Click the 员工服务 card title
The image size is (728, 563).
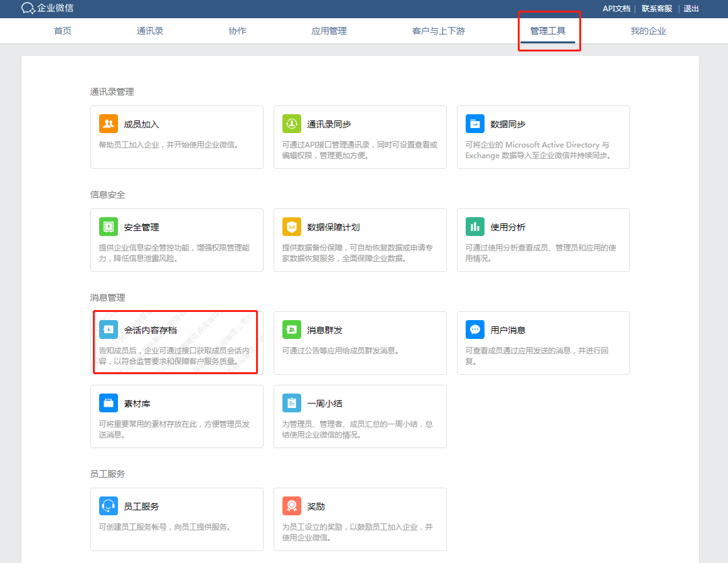[x=142, y=507]
